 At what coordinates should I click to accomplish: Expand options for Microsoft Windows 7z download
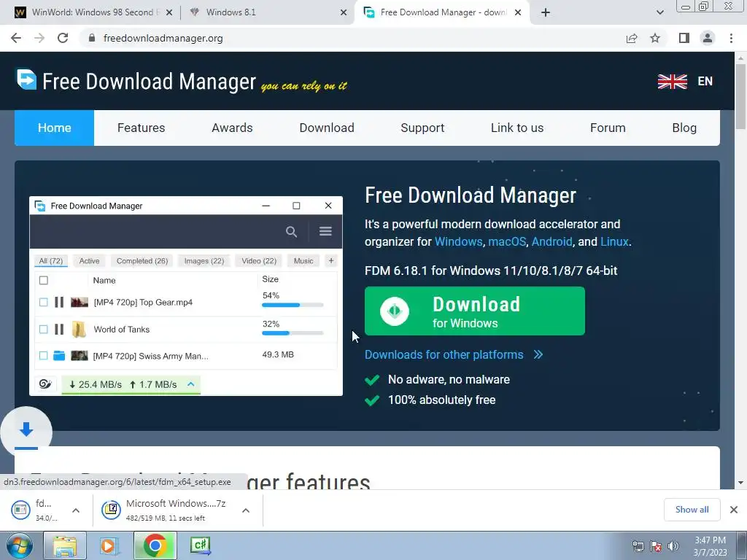[x=246, y=510]
